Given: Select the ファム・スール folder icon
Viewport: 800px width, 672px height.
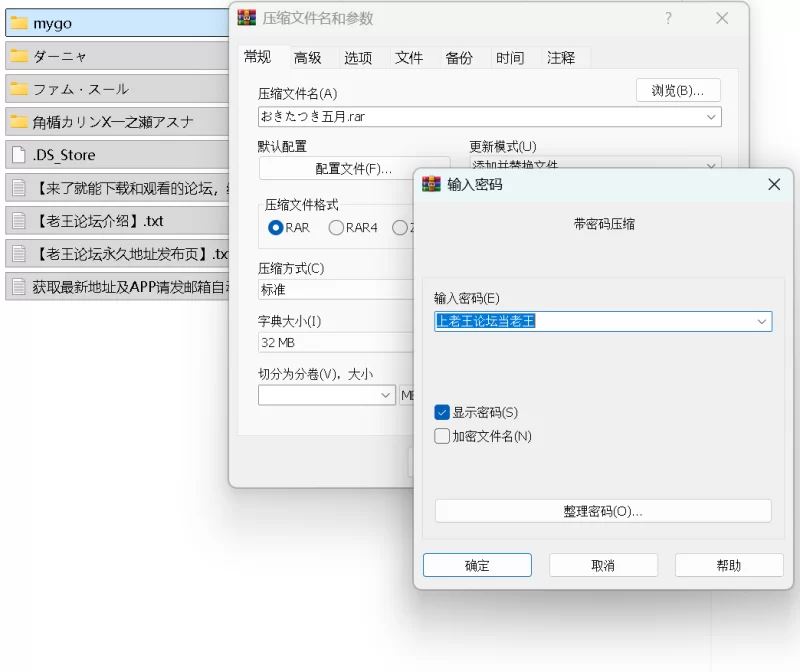Looking at the screenshot, I should (x=19, y=89).
